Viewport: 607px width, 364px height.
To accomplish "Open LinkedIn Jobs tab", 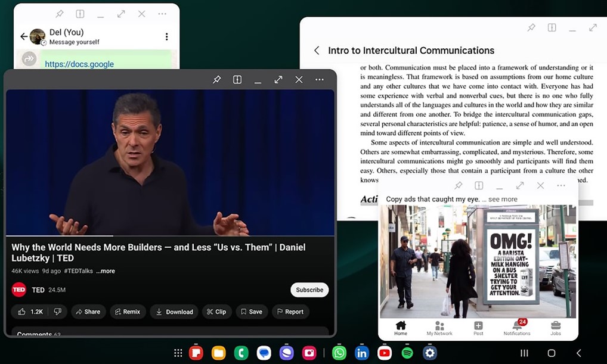I will coord(556,328).
